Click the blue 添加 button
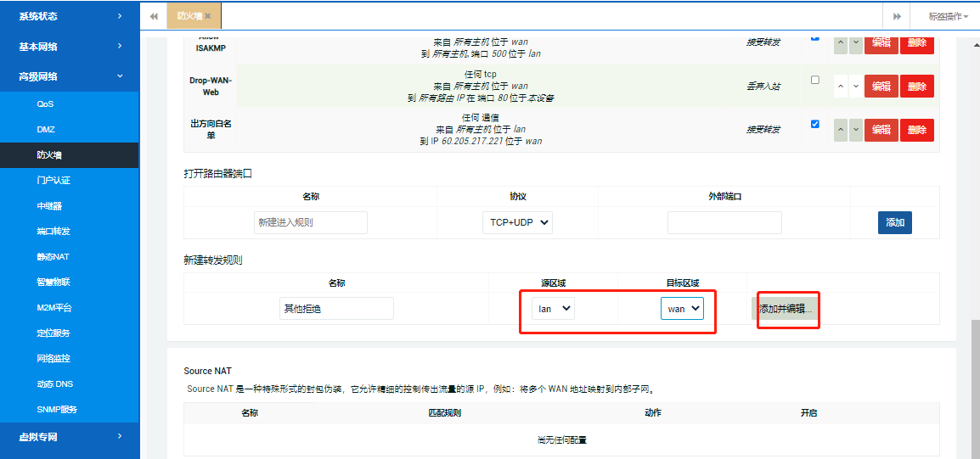980x459 pixels. 894,223
